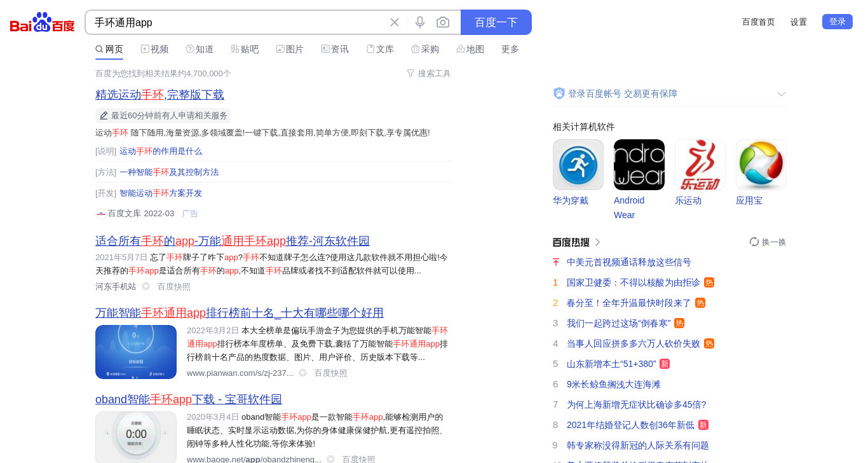Click the 华为穿戴 text link
The height and width of the screenshot is (463, 868).
click(x=571, y=200)
